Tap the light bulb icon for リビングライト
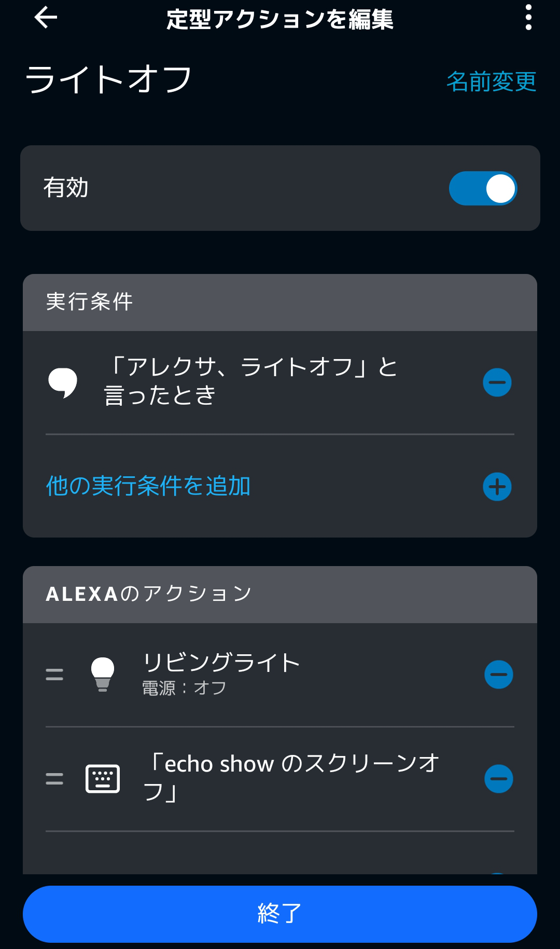The height and width of the screenshot is (949, 560). pyautogui.click(x=103, y=675)
